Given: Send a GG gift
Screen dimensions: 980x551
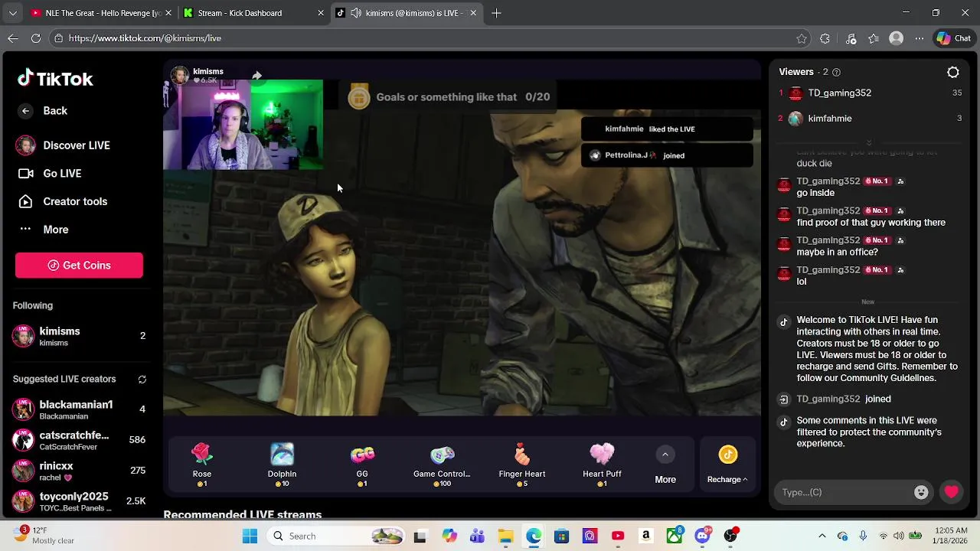Looking at the screenshot, I should pos(362,464).
